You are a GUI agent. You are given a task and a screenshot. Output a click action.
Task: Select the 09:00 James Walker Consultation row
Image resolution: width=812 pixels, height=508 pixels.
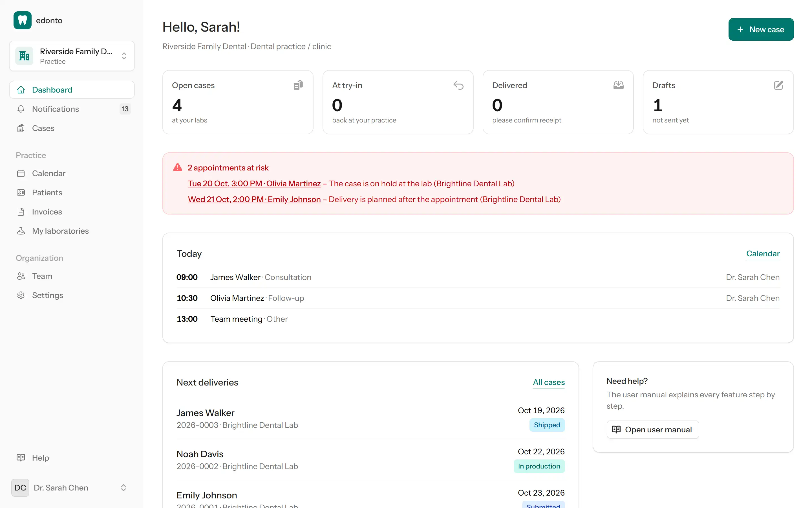(x=478, y=277)
